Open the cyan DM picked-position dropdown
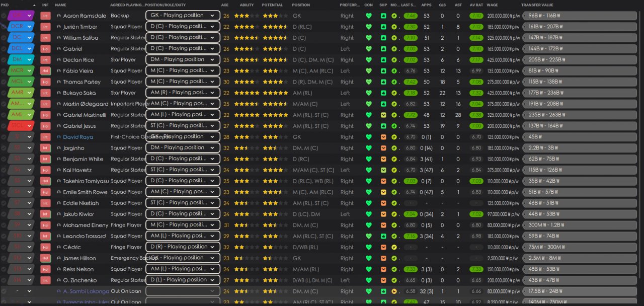Image resolution: width=644 pixels, height=306 pixels. click(21, 60)
